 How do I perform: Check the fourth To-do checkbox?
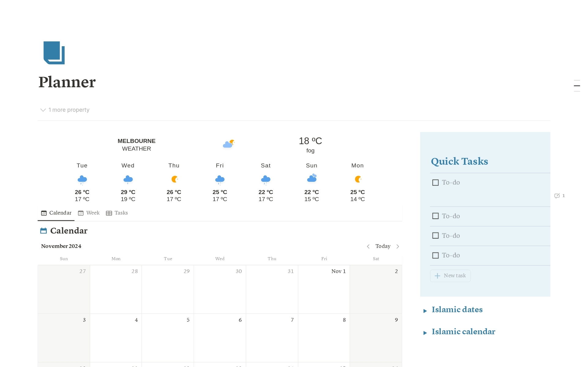435,255
